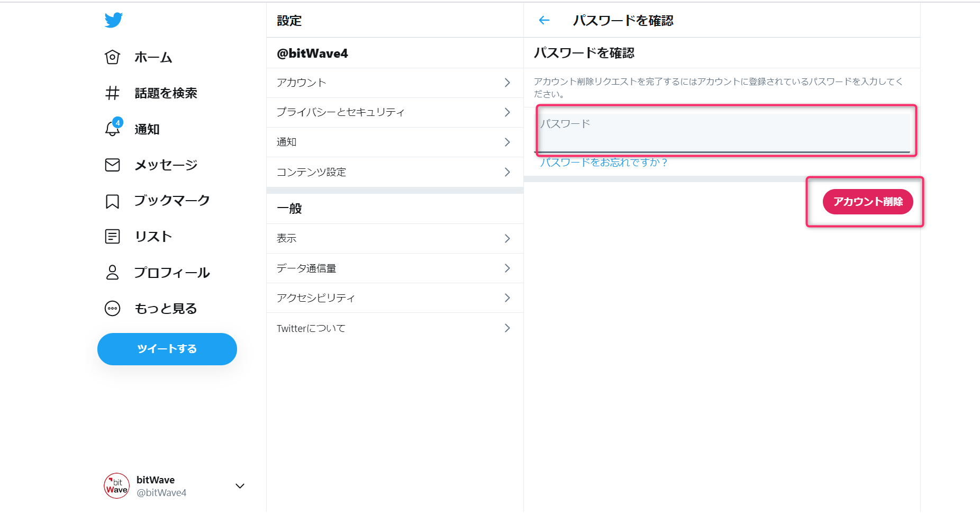The image size is (980, 513).
Task: Expand the bitWave account switcher chevron
Action: click(240, 486)
